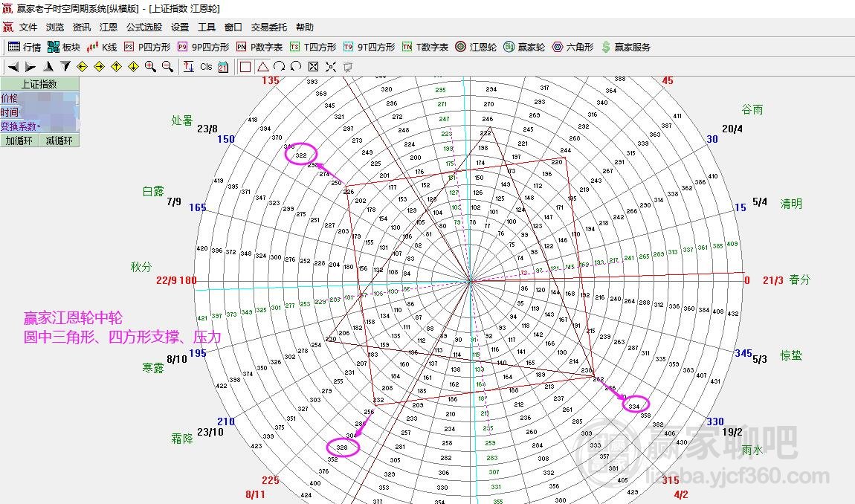Image resolution: width=855 pixels, height=504 pixels.
Task: Click the 上证指数 panel header
Action: 40,84
